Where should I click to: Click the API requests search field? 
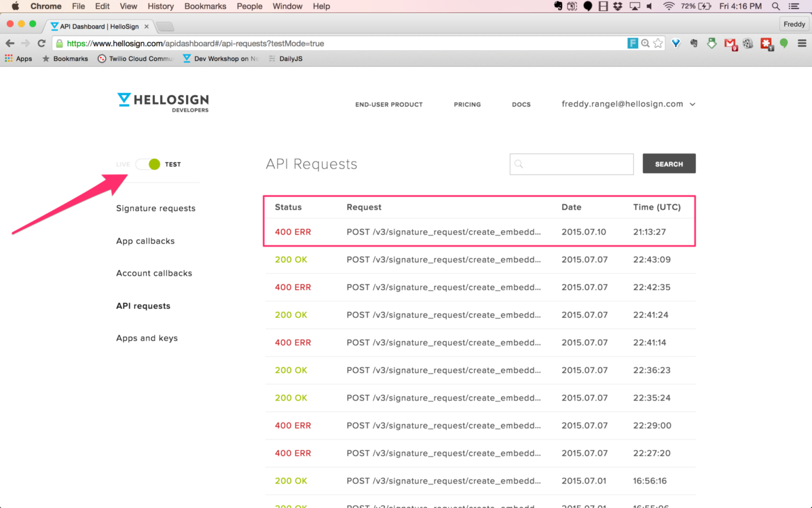[571, 164]
